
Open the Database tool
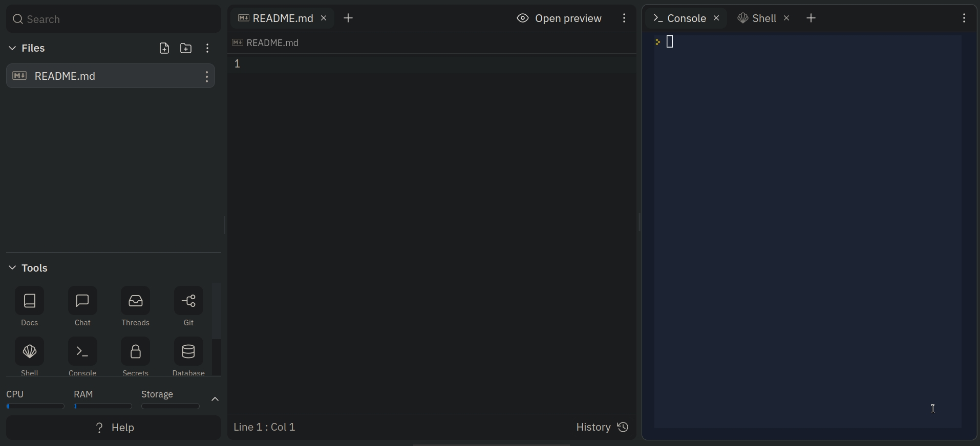188,352
